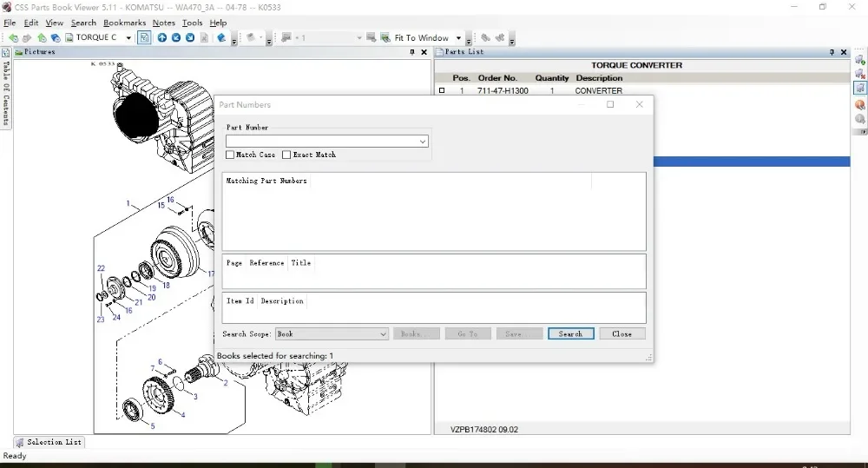Viewport: 868px width, 468px height.
Task: Click the green back arrow in toolbar
Action: pyautogui.click(x=13, y=37)
